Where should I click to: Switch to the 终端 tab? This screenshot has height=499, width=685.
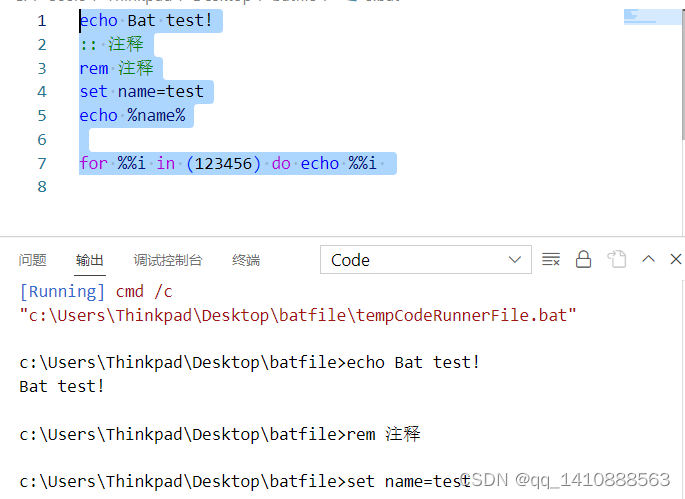246,260
